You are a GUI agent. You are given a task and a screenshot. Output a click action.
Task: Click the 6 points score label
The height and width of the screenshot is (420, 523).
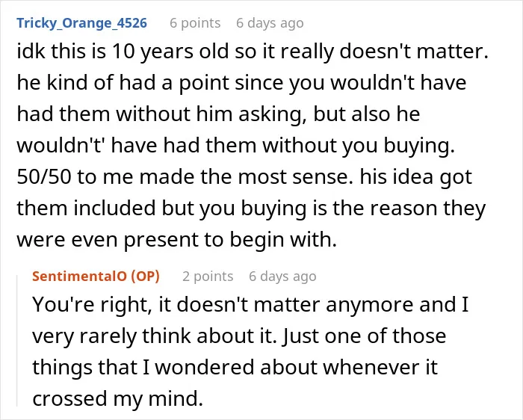tap(195, 23)
